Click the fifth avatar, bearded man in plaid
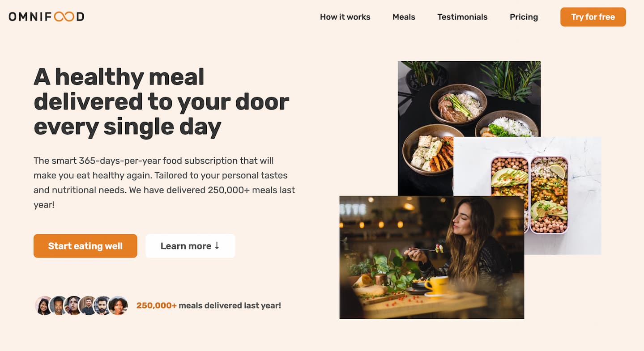The width and height of the screenshot is (644, 351). [102, 306]
